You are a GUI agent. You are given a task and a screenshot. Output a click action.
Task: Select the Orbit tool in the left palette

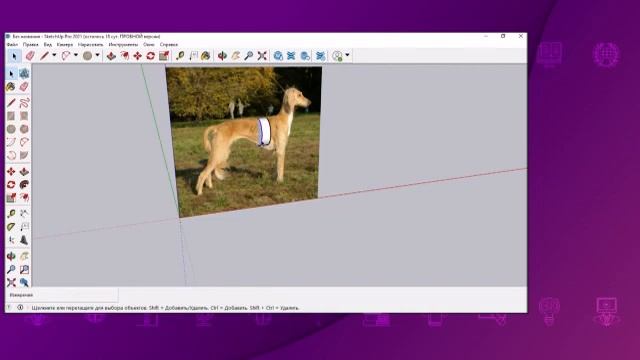11,256
